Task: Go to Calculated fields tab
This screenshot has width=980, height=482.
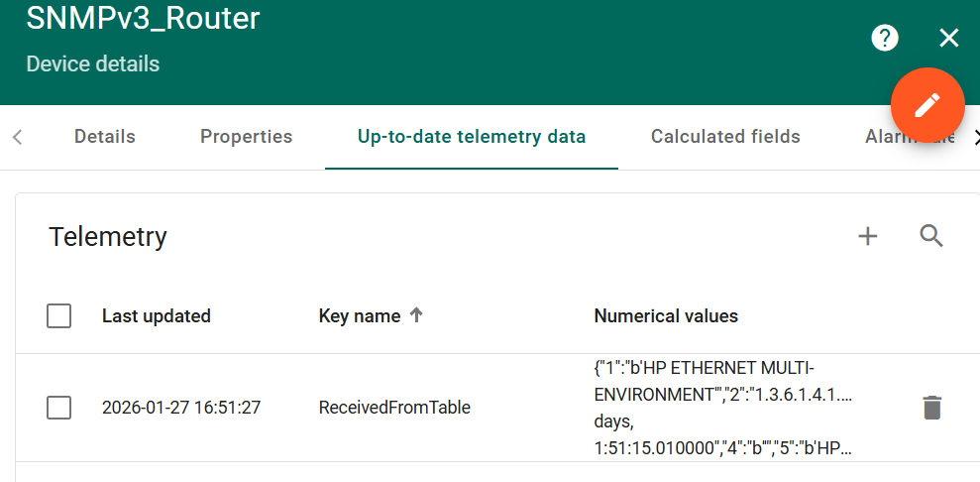Action: coord(725,137)
